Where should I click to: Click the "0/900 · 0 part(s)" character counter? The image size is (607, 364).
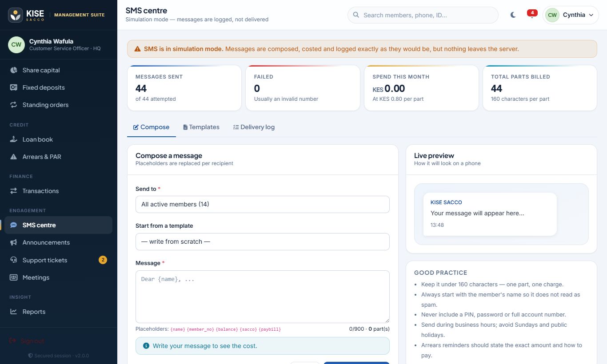click(x=369, y=329)
